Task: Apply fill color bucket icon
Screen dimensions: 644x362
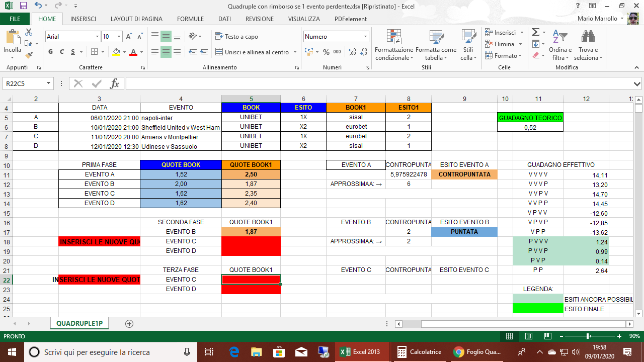Action: click(x=116, y=52)
